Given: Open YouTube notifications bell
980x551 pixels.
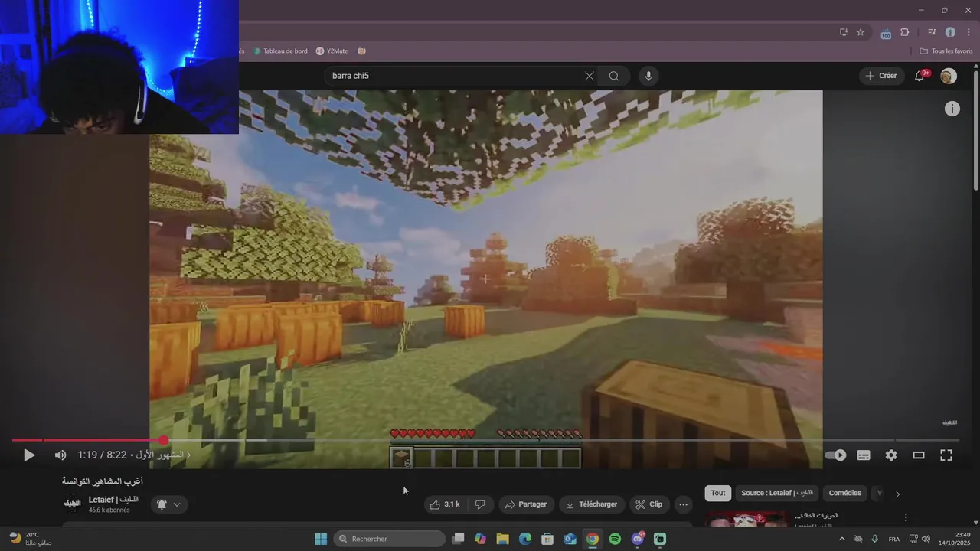Looking at the screenshot, I should tap(921, 76).
